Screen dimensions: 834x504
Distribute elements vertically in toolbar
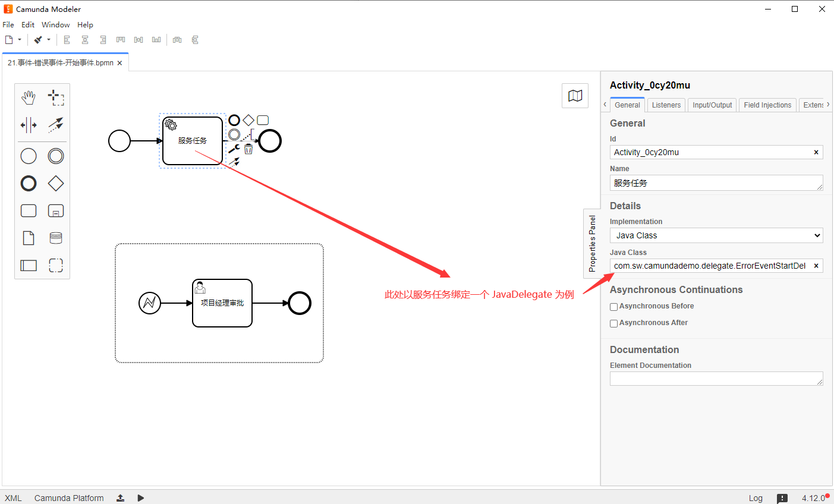(195, 40)
